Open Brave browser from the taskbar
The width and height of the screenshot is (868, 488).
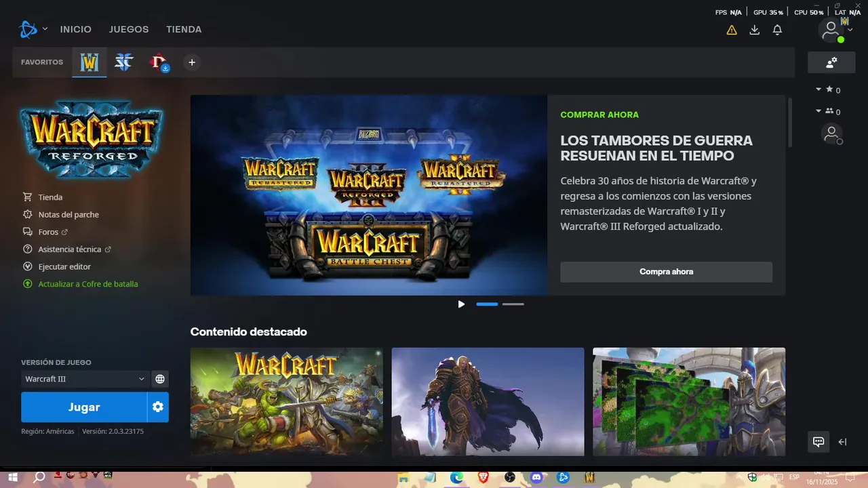pos(483,477)
